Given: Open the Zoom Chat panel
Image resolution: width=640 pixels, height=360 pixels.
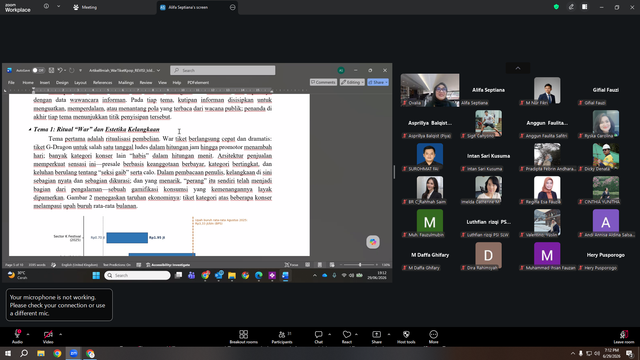Looking at the screenshot, I should 318,337.
